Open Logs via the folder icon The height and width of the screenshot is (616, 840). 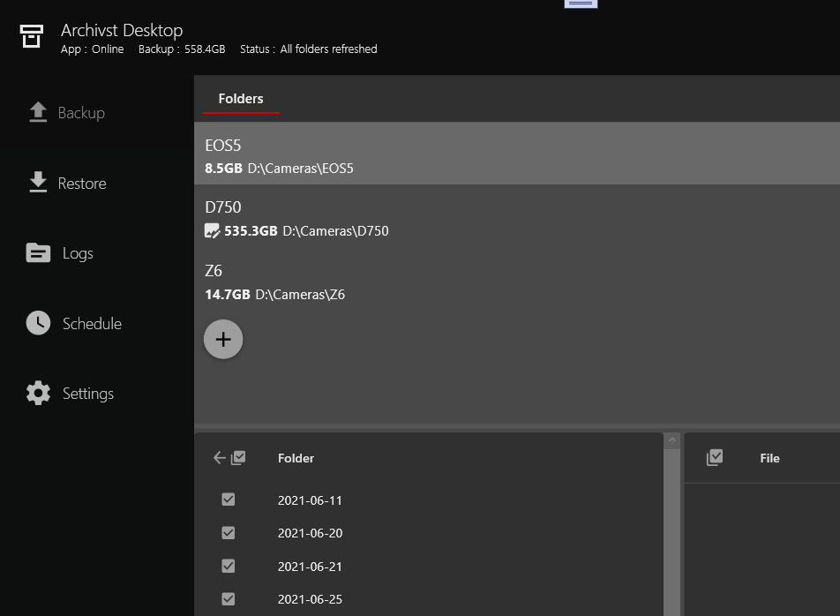point(38,253)
